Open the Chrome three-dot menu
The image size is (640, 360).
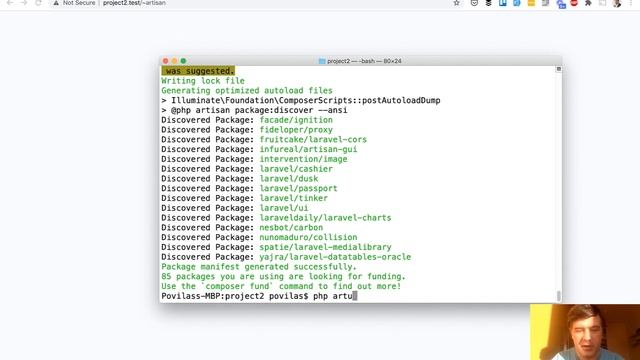click(x=631, y=3)
